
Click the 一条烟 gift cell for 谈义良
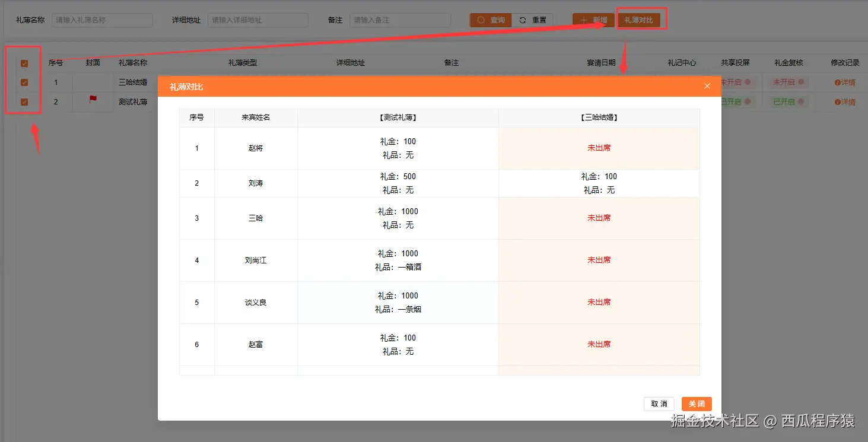[x=398, y=303]
